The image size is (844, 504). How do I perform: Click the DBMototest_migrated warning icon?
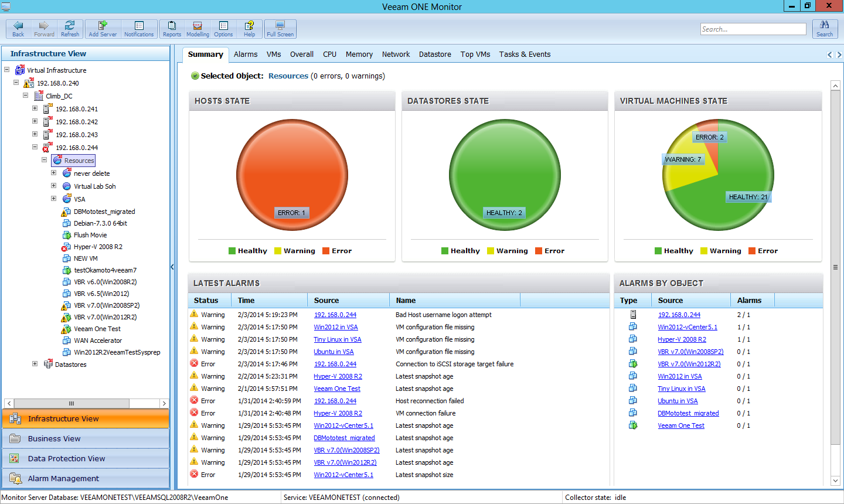[66, 212]
